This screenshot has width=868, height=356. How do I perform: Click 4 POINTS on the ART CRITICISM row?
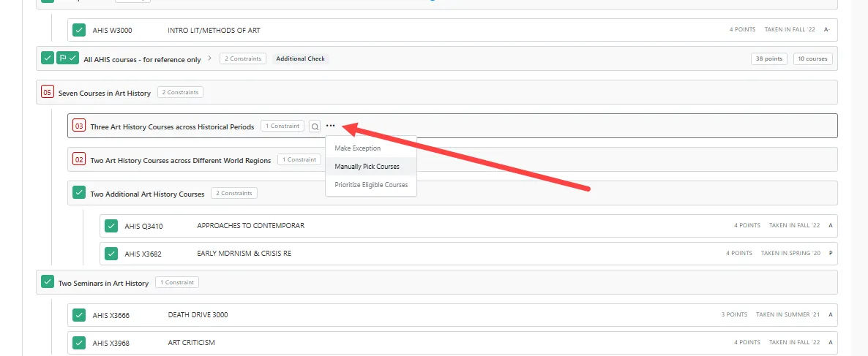(x=747, y=342)
